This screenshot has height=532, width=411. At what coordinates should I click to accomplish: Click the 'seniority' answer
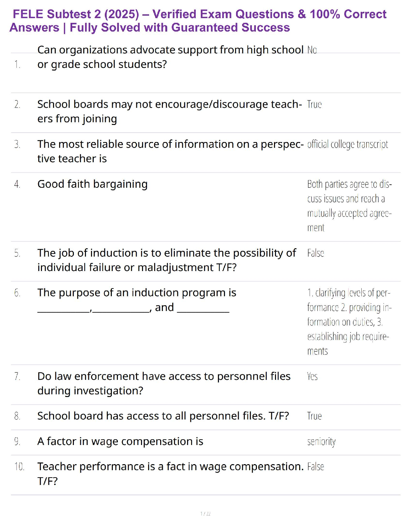(321, 441)
